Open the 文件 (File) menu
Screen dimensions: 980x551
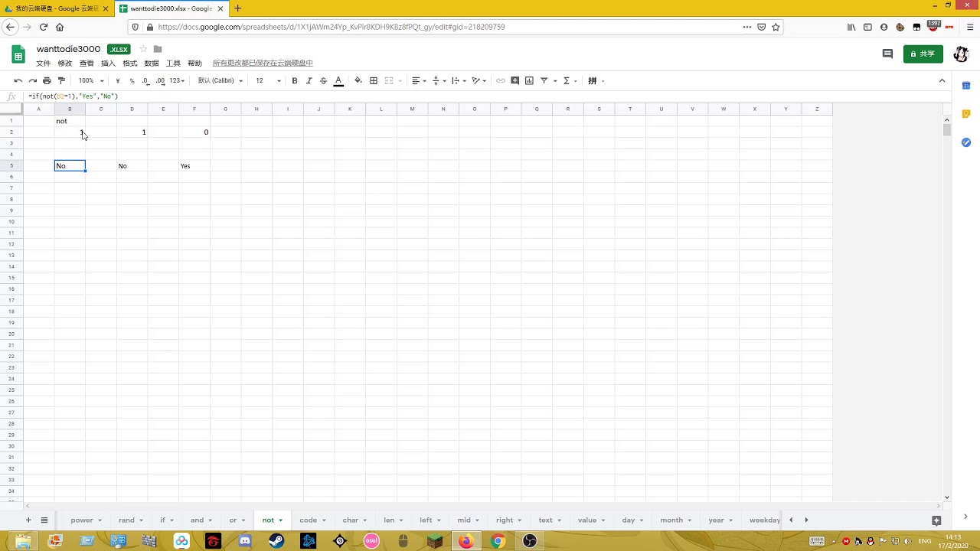[44, 63]
